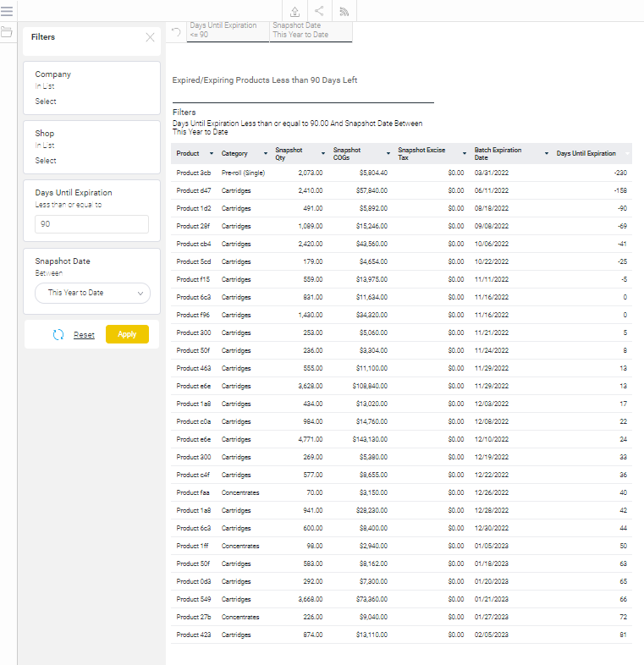Click the Category column header label

[x=234, y=153]
